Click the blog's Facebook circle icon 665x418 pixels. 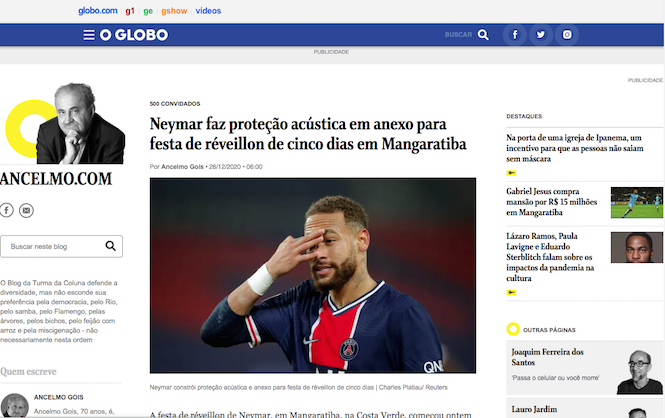pyautogui.click(x=6, y=210)
